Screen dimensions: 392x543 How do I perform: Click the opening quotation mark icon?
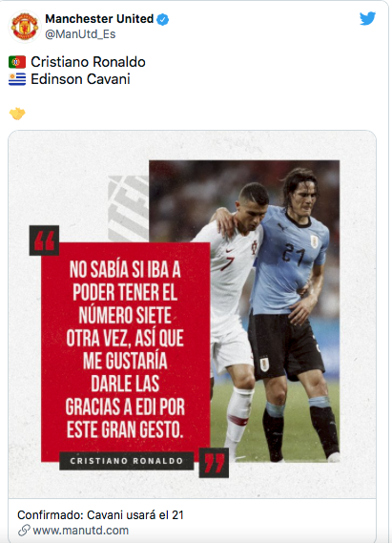click(44, 240)
